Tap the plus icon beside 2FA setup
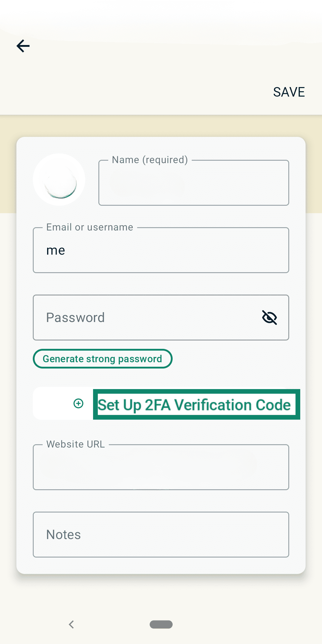Screen dimensions: 322x644 point(78,404)
